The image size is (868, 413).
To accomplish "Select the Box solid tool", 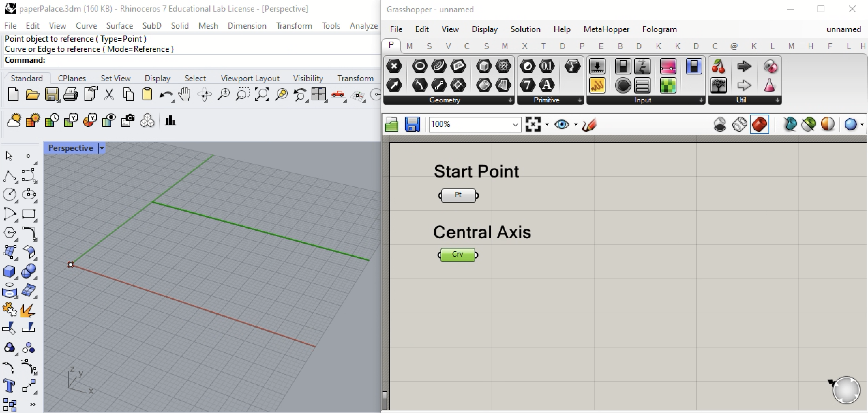I will pos(9,272).
